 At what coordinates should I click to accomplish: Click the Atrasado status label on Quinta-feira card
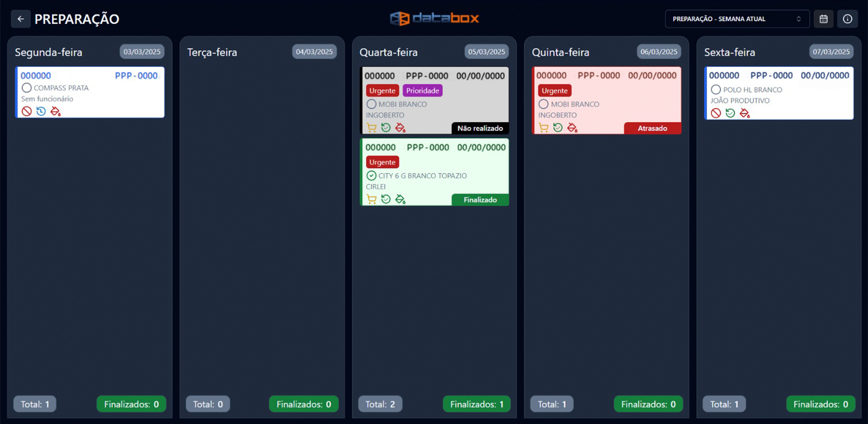click(x=652, y=129)
